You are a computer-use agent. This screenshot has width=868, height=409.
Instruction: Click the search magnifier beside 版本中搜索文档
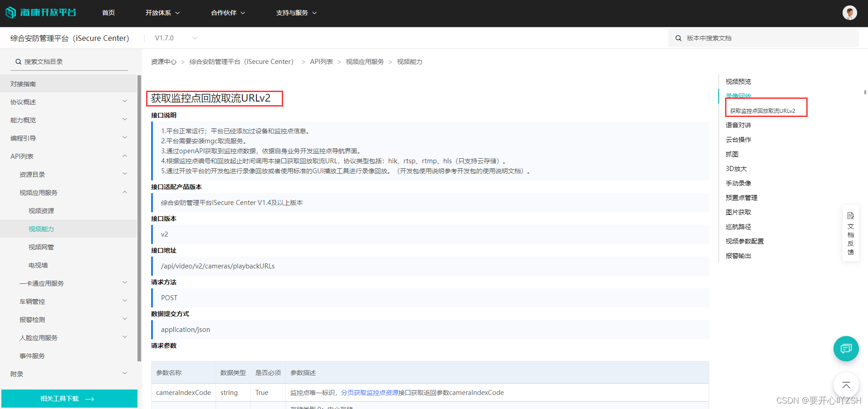click(x=678, y=38)
